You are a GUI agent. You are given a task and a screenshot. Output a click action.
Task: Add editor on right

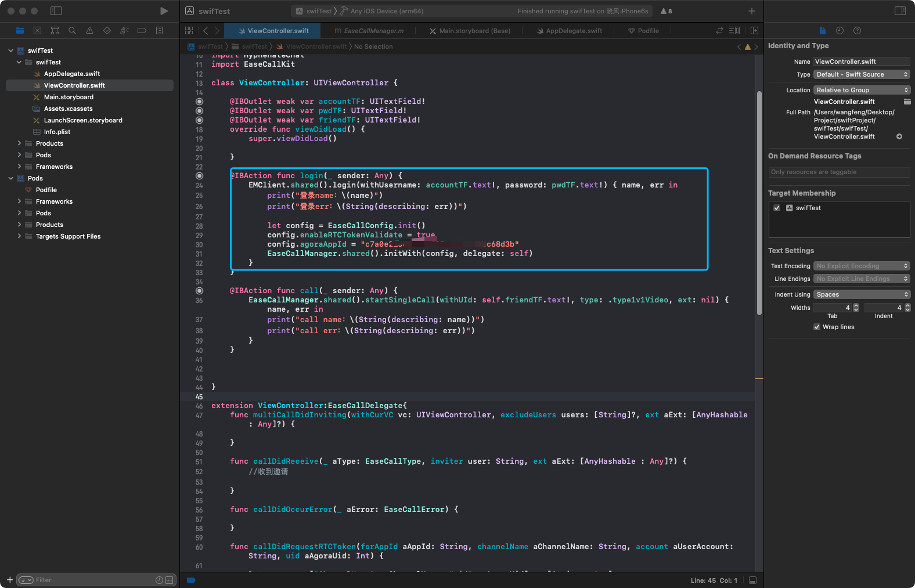[x=754, y=30]
